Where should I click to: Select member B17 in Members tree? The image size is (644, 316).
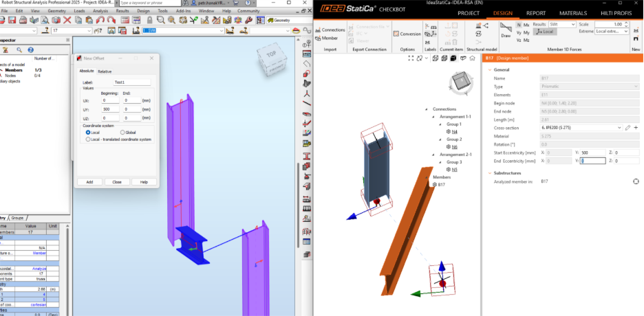pos(442,185)
